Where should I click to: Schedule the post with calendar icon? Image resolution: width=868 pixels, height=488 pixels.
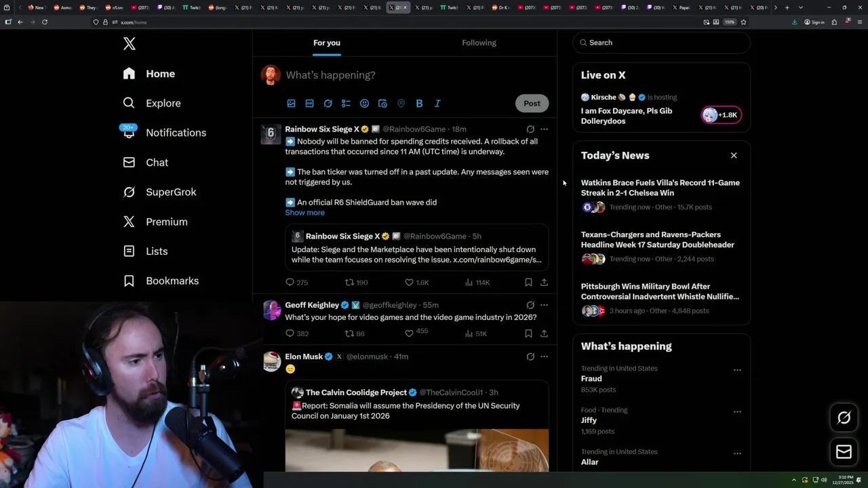[x=382, y=104]
